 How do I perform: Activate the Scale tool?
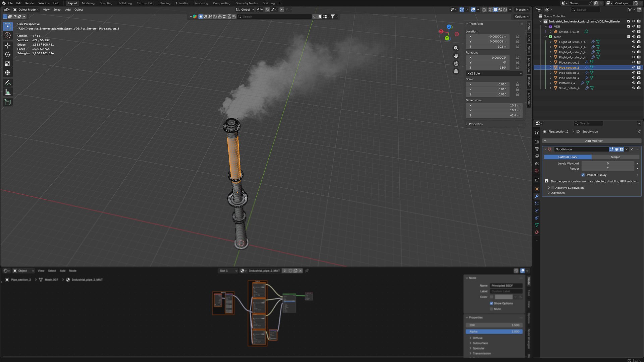8,64
